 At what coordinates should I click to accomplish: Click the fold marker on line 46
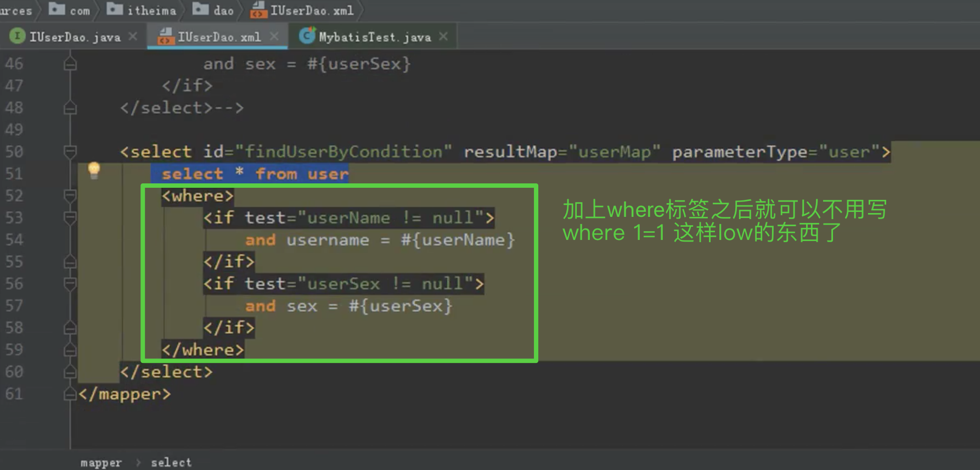tap(70, 64)
